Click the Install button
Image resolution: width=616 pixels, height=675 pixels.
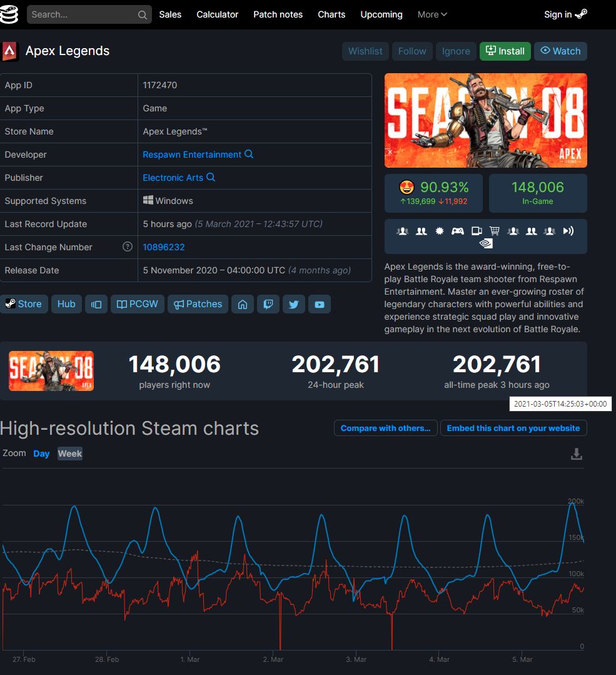(505, 51)
